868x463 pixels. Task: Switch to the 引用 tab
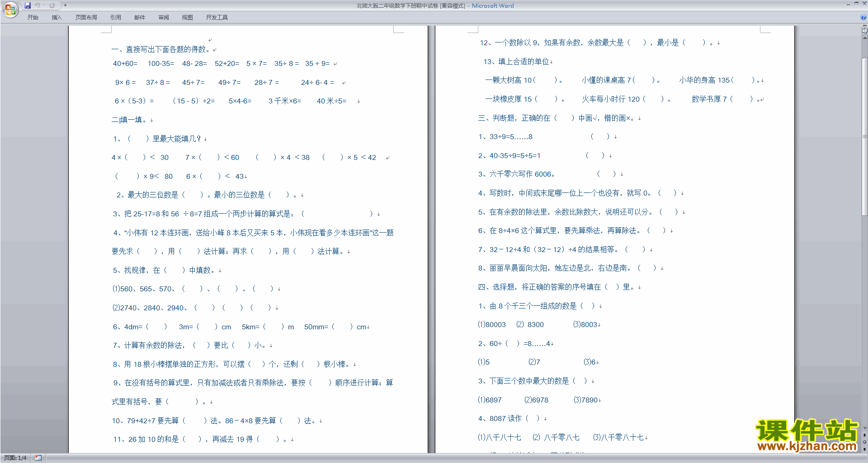[116, 18]
